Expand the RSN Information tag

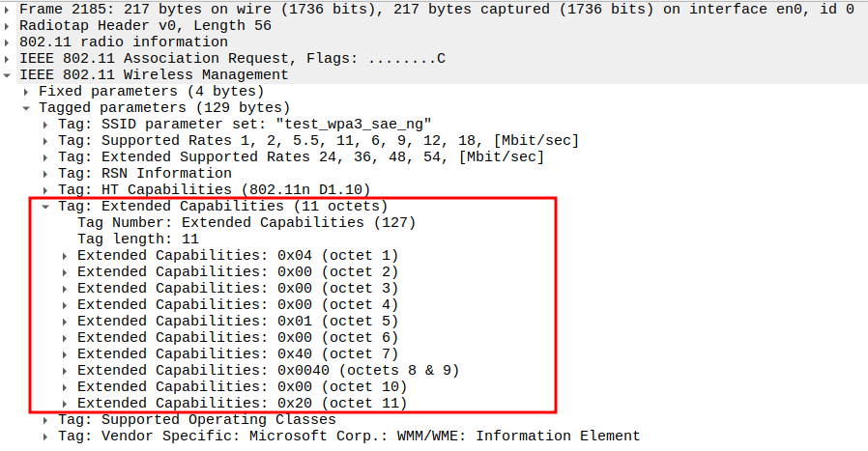point(46,173)
